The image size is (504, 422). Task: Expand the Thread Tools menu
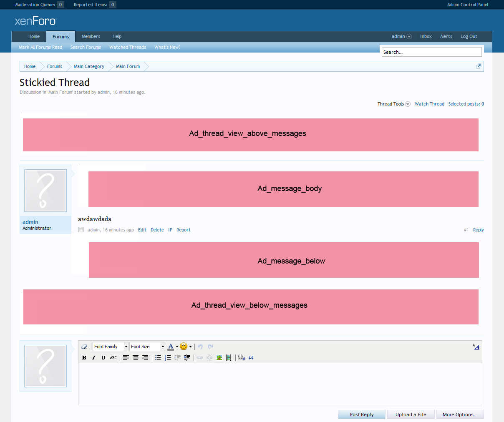click(x=393, y=104)
